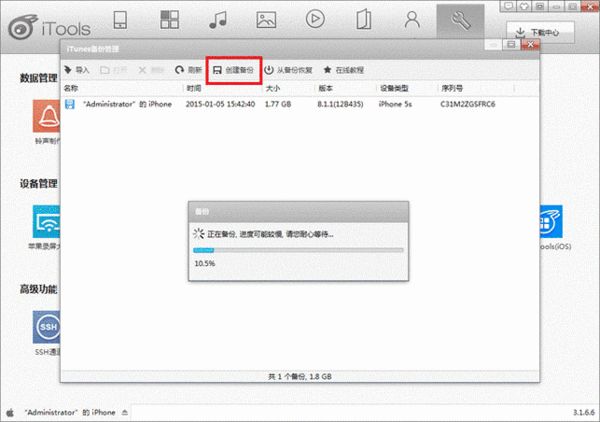Click the 数据管理 section heading
Image resolution: width=600 pixels, height=422 pixels.
(39, 78)
